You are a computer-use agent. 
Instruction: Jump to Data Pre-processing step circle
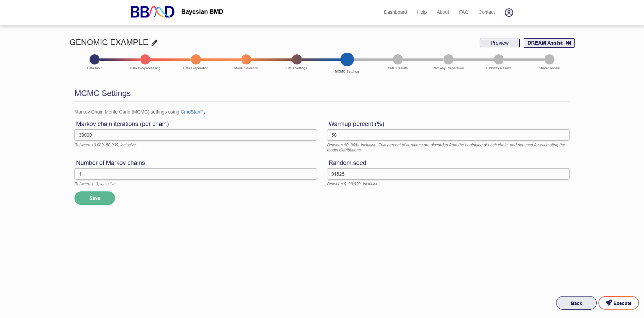click(x=145, y=59)
